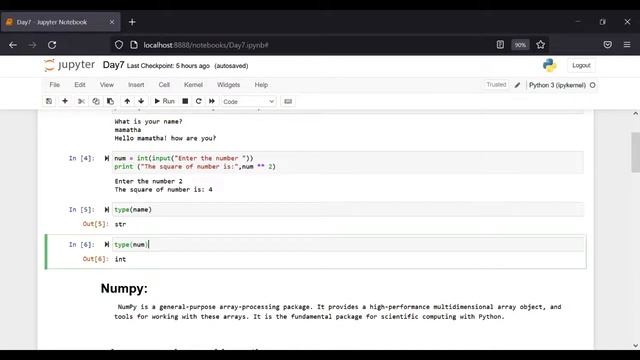
Task: Click the Jupyter logo
Action: coord(69,65)
